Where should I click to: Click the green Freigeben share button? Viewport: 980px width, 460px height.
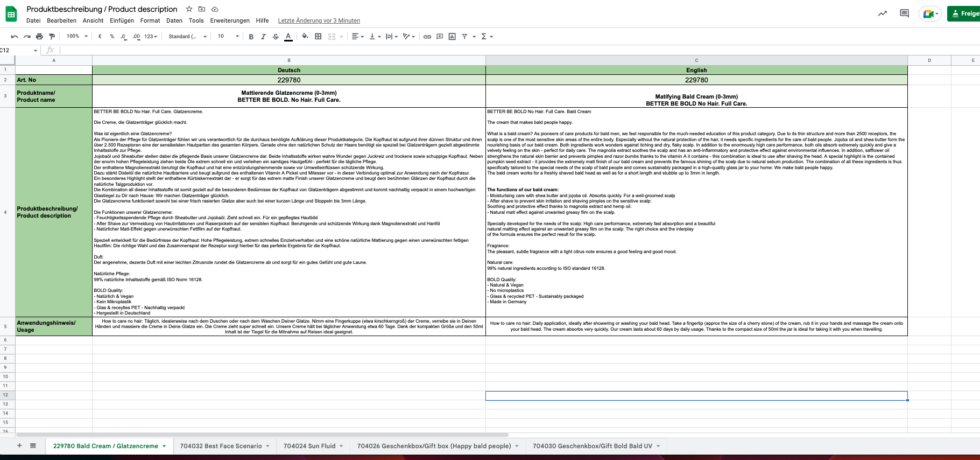964,13
